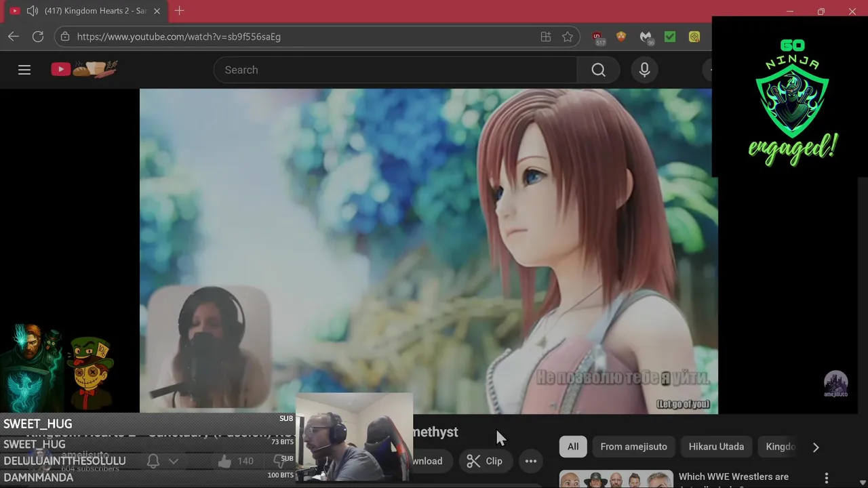Dislike the video with thumbs-down

click(279, 461)
